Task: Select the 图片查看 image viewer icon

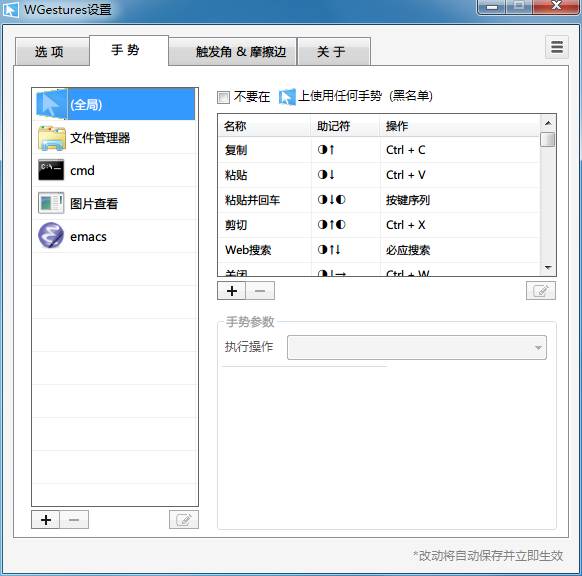Action: [51, 203]
